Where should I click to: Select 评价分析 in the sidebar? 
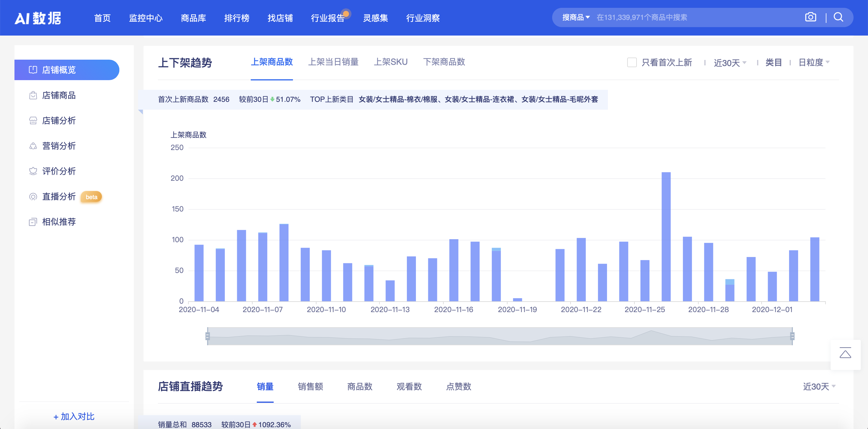coord(59,171)
